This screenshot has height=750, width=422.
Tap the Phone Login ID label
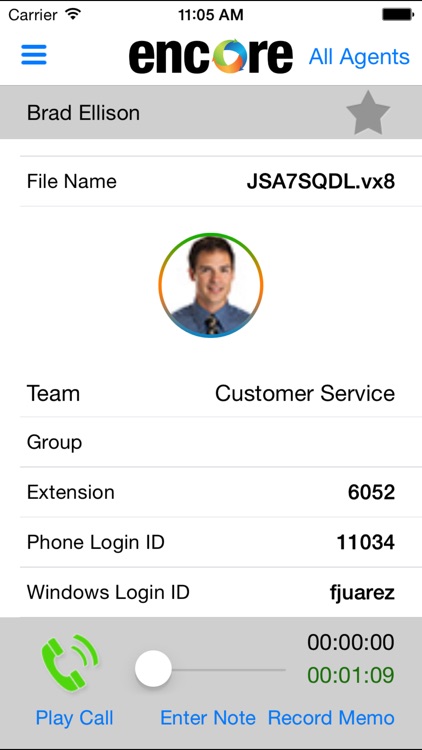(96, 542)
